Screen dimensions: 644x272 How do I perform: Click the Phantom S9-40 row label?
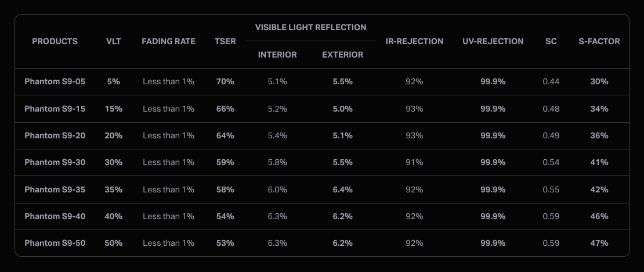(55, 216)
